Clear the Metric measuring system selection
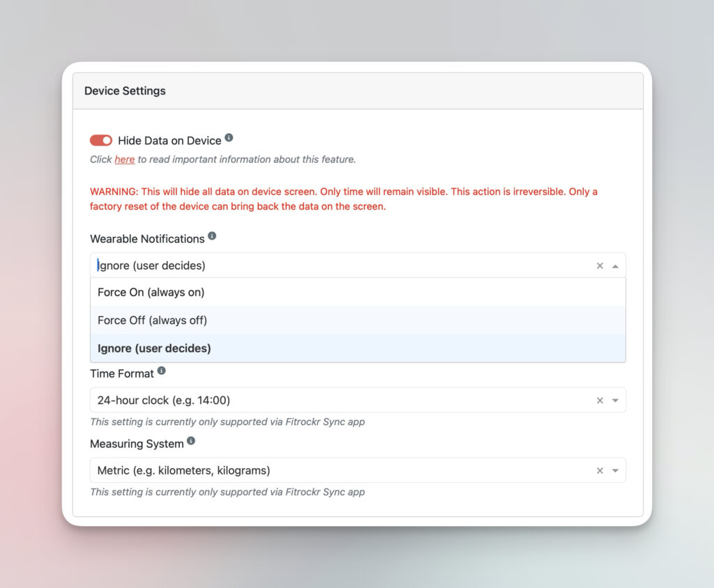The height and width of the screenshot is (588, 714). pyautogui.click(x=600, y=471)
